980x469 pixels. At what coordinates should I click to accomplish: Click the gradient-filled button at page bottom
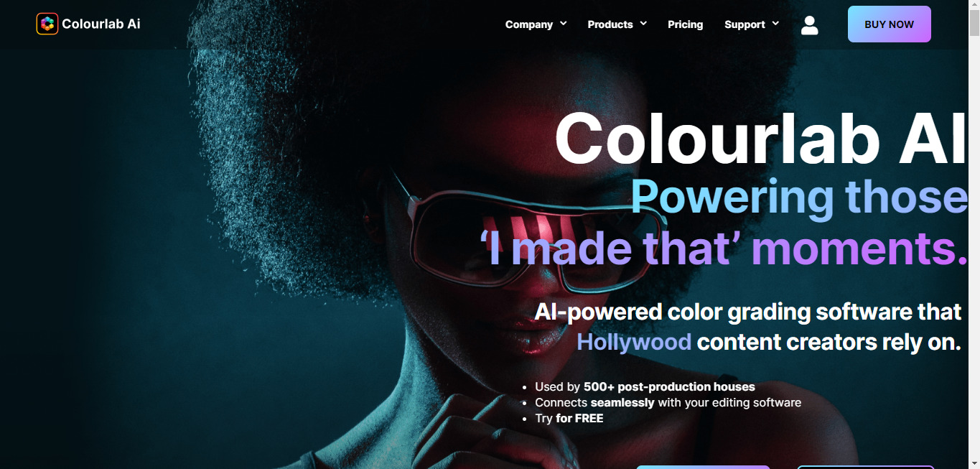click(x=703, y=467)
